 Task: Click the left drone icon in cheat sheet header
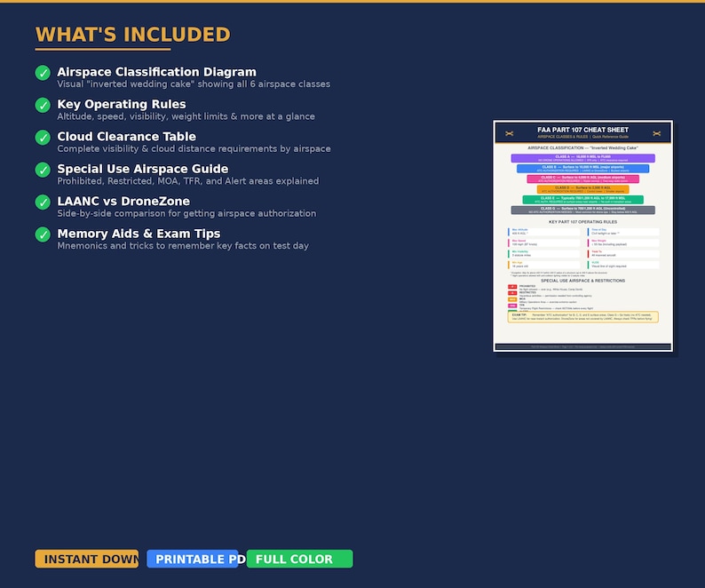(x=509, y=133)
